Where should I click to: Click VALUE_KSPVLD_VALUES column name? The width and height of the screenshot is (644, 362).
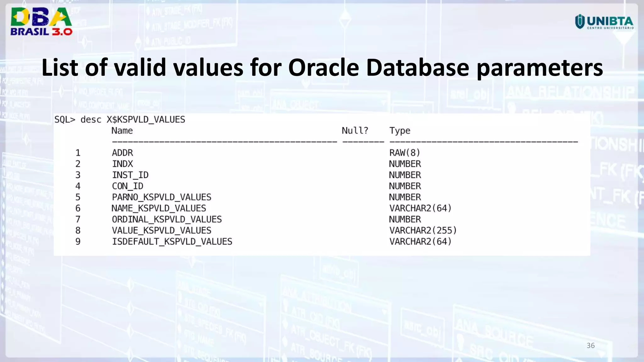click(162, 231)
